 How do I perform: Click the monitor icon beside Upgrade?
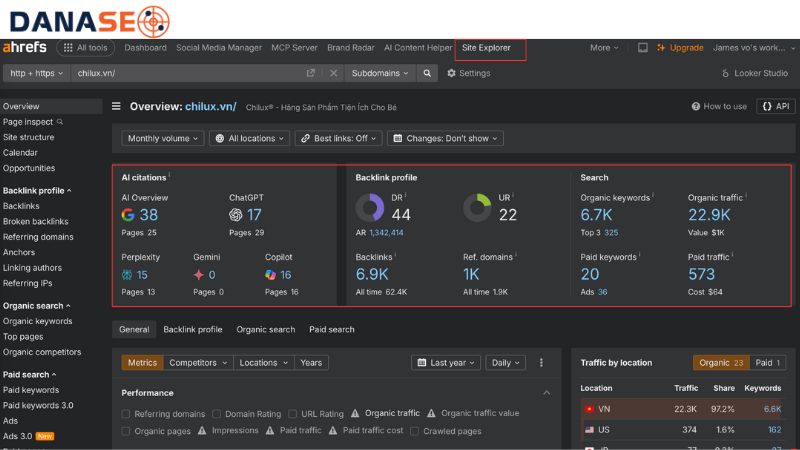click(643, 47)
